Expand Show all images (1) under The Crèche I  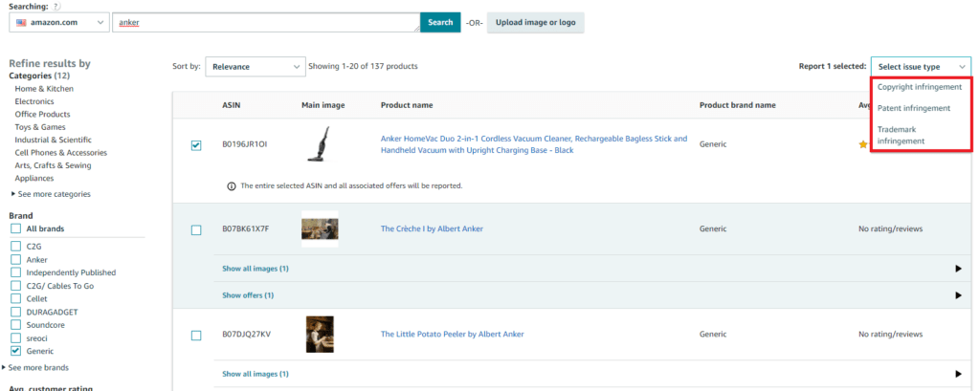(256, 269)
